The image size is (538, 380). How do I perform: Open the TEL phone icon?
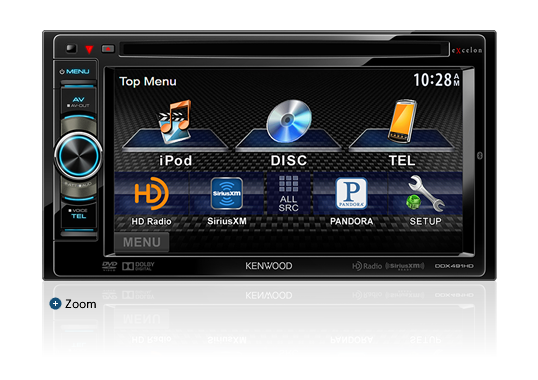point(402,121)
